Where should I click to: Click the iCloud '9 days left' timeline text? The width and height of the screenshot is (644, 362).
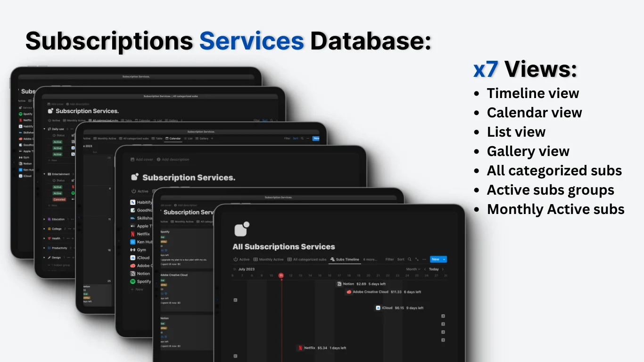click(x=415, y=308)
